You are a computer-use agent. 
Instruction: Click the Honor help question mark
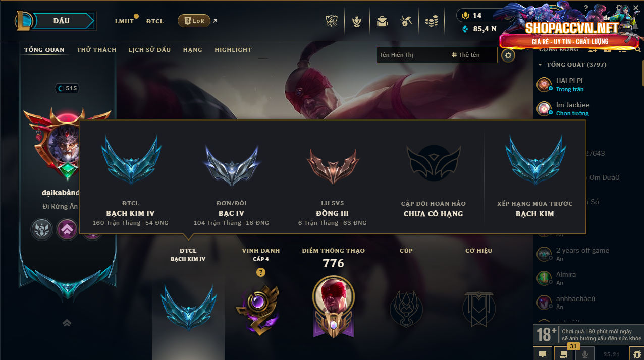[260, 272]
